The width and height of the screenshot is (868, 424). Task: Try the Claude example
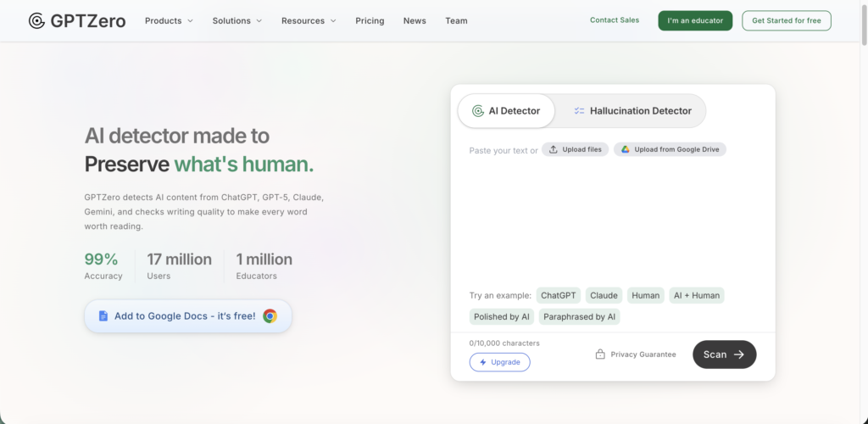pyautogui.click(x=604, y=296)
